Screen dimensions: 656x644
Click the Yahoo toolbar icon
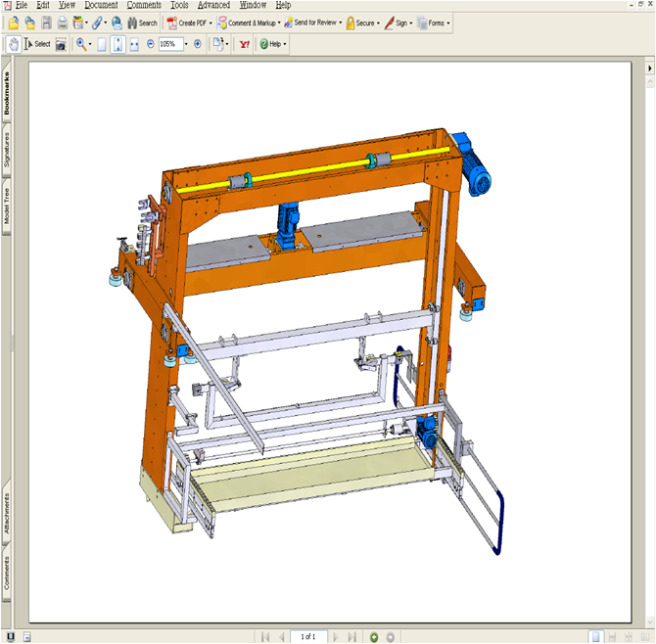tap(244, 44)
